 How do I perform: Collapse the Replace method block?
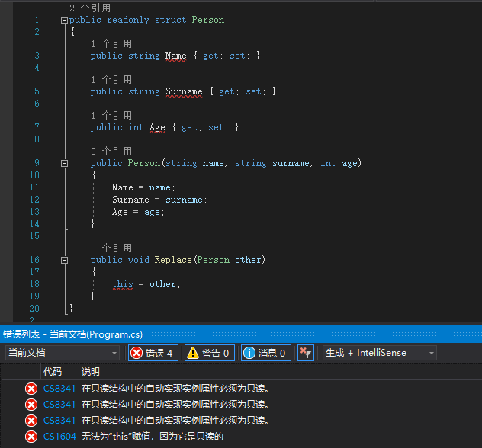(63, 260)
